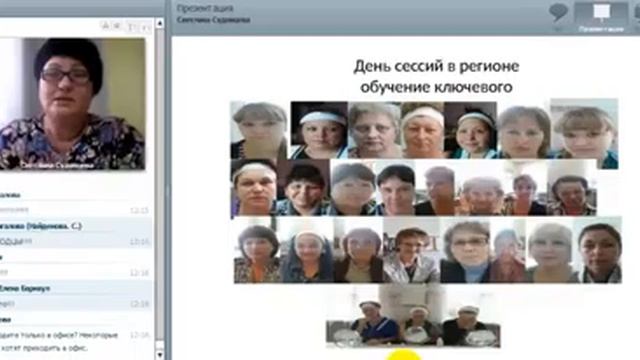
Task: Click the chat scrollbar down arrow
Action: [x=160, y=354]
